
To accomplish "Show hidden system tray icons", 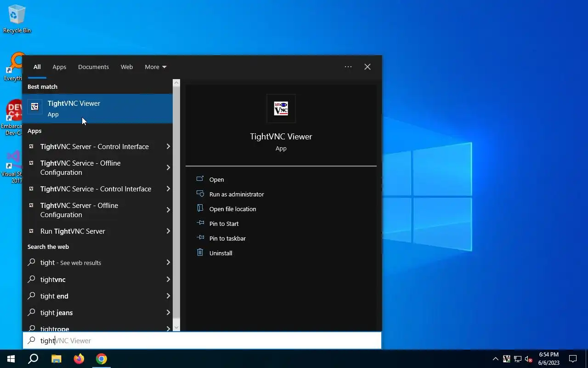I will pyautogui.click(x=495, y=359).
